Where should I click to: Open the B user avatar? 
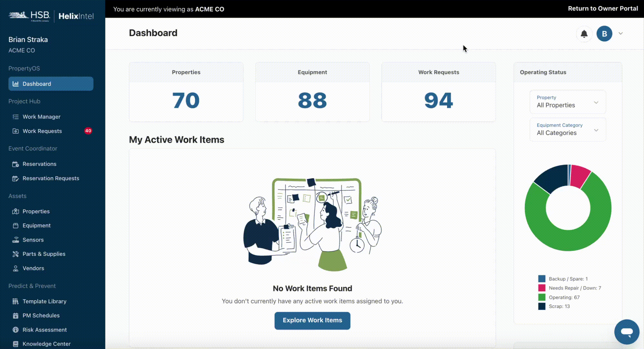pyautogui.click(x=604, y=34)
